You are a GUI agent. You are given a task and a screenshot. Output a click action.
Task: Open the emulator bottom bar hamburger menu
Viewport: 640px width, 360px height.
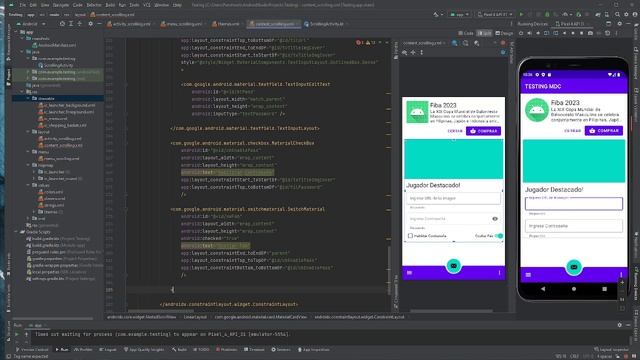tap(528, 275)
